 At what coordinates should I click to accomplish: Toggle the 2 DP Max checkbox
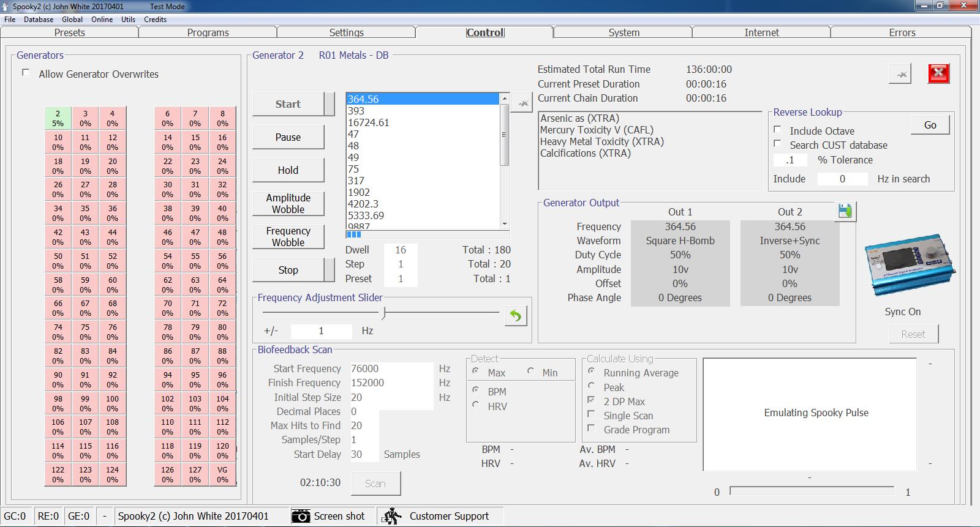pyautogui.click(x=591, y=400)
